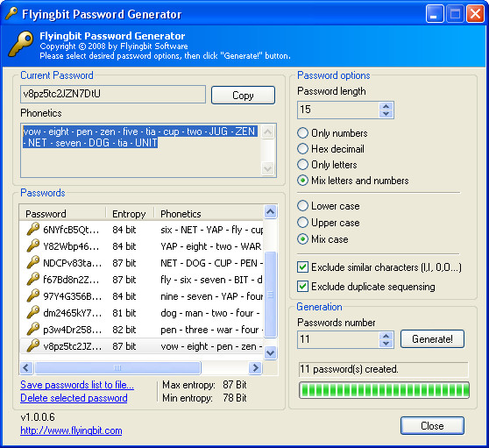The image size is (489, 448).
Task: Click horizontal scrollbar left arrow
Action: click(26, 368)
